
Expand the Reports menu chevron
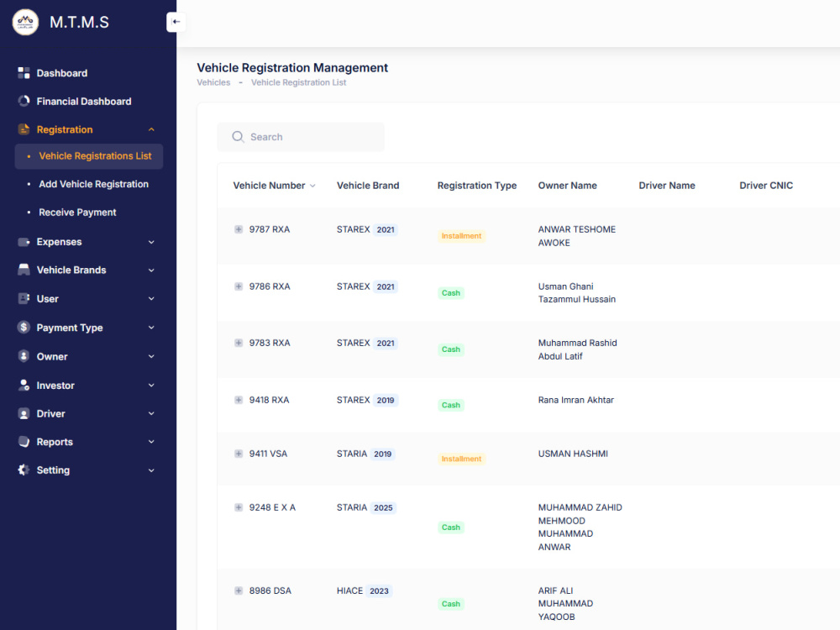(151, 442)
